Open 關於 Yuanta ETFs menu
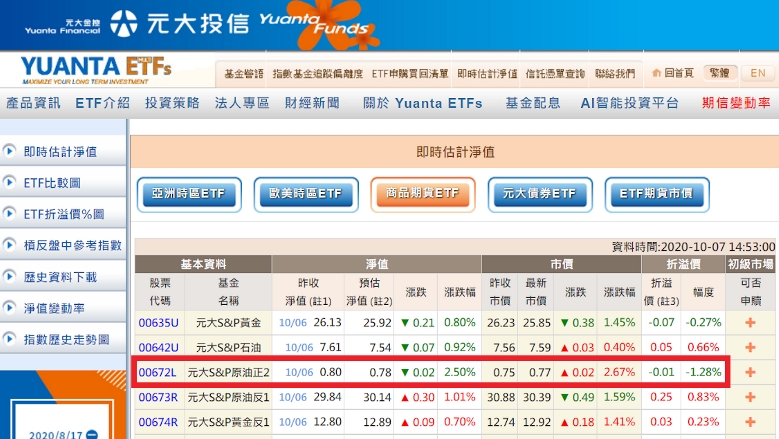This screenshot has width=779, height=439. coord(423,103)
